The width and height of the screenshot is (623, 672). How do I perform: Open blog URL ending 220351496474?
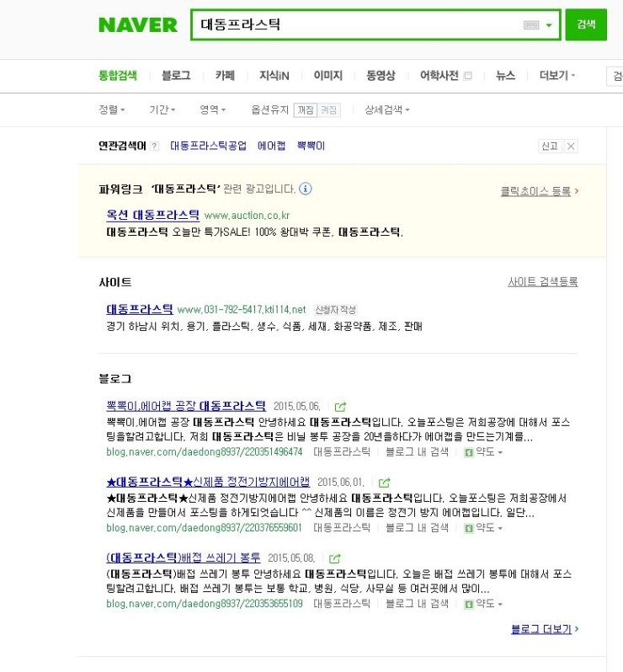(205, 451)
